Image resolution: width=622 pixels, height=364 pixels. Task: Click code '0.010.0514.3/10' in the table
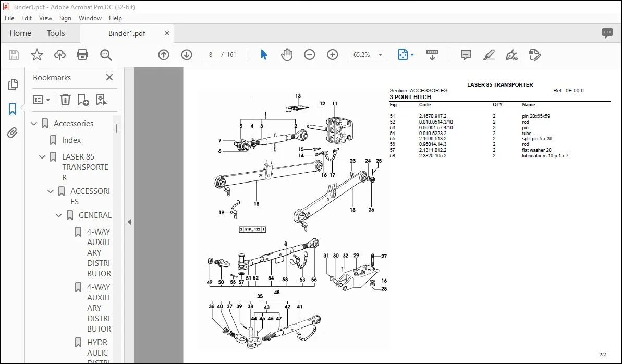[x=436, y=122]
